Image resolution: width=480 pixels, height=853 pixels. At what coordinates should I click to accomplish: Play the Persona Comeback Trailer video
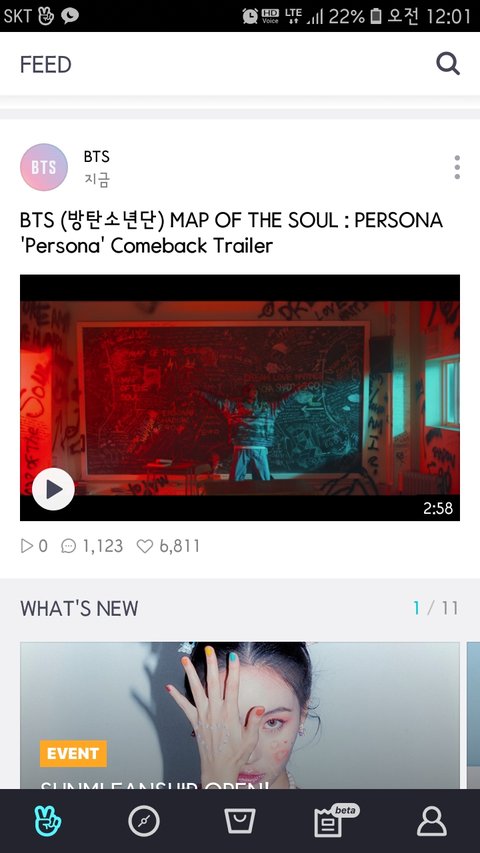(x=53, y=489)
